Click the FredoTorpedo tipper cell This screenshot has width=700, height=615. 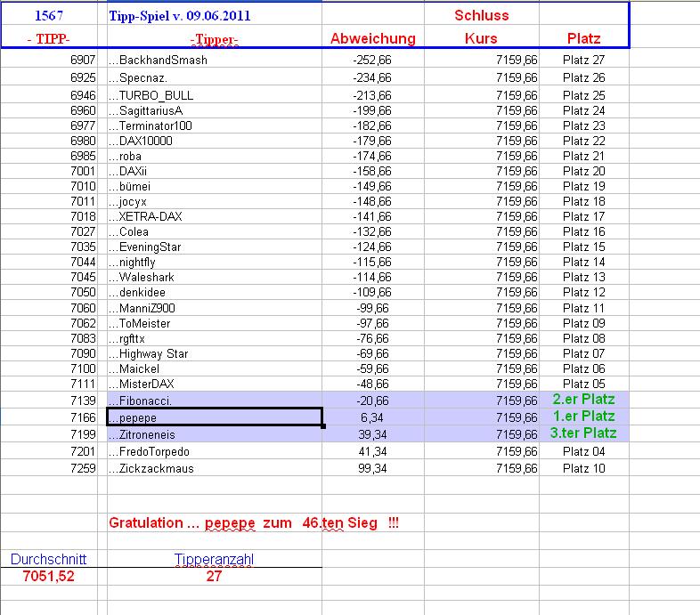(x=215, y=451)
